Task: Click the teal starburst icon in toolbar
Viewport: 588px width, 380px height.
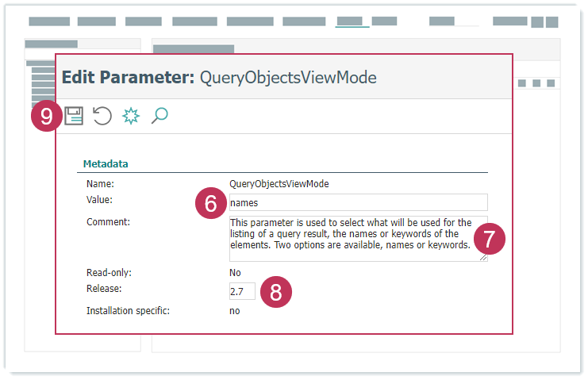Action: click(131, 116)
